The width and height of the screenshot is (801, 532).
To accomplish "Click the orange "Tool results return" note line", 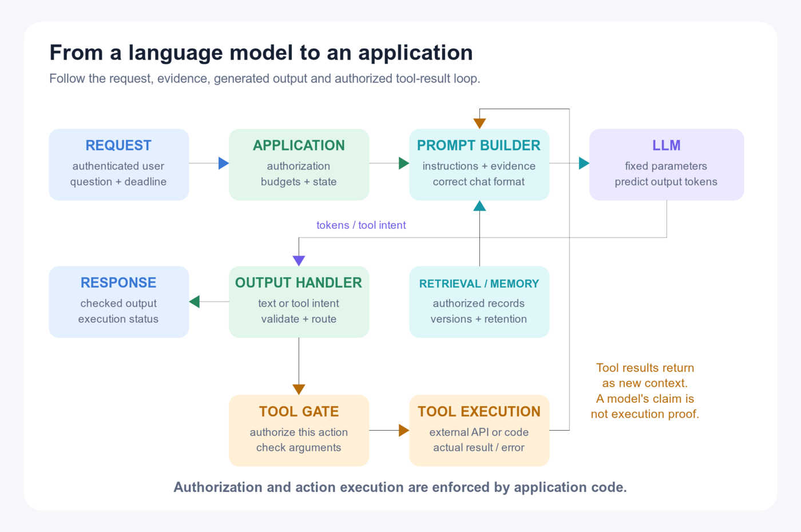I will pos(645,368).
